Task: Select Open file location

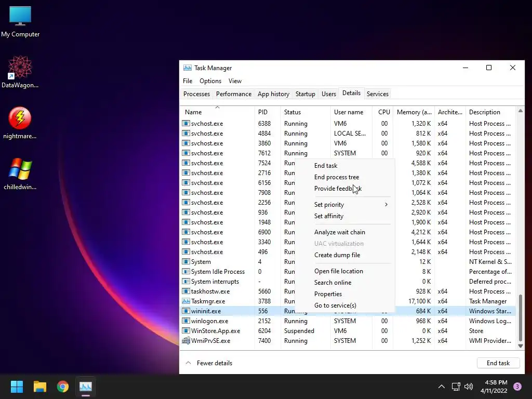Action: [x=345, y=271]
